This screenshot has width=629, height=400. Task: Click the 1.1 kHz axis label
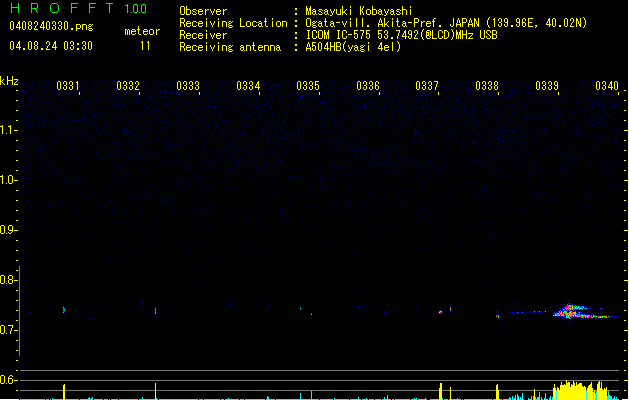click(x=8, y=130)
